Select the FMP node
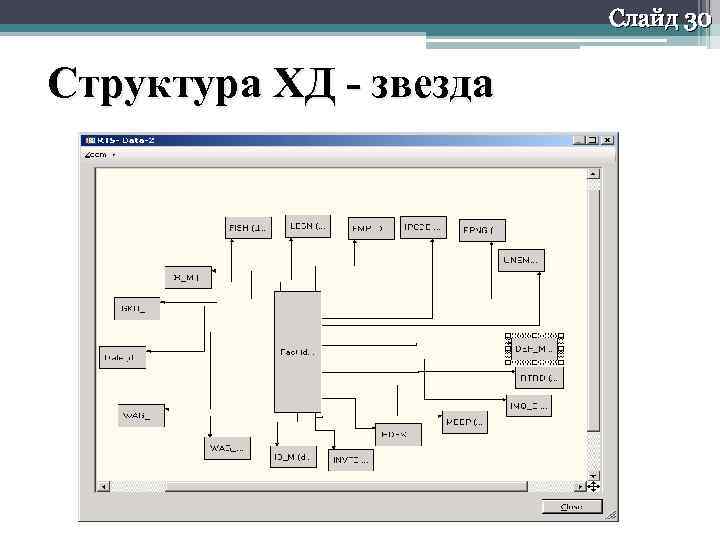This screenshot has height=540, width=720. 371,228
